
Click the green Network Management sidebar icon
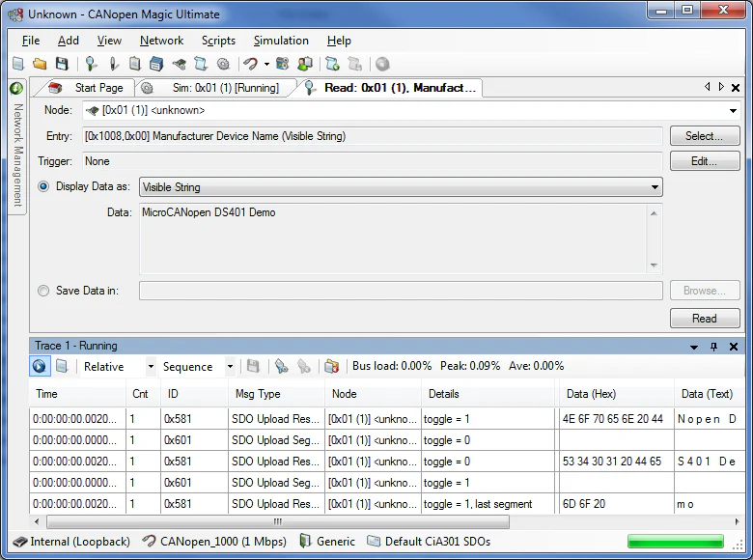click(16, 89)
